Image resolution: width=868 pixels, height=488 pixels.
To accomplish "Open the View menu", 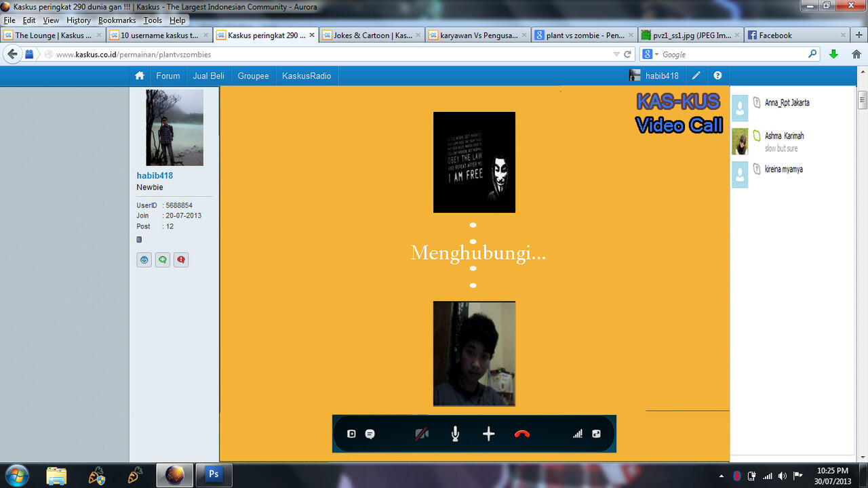I will tap(52, 20).
